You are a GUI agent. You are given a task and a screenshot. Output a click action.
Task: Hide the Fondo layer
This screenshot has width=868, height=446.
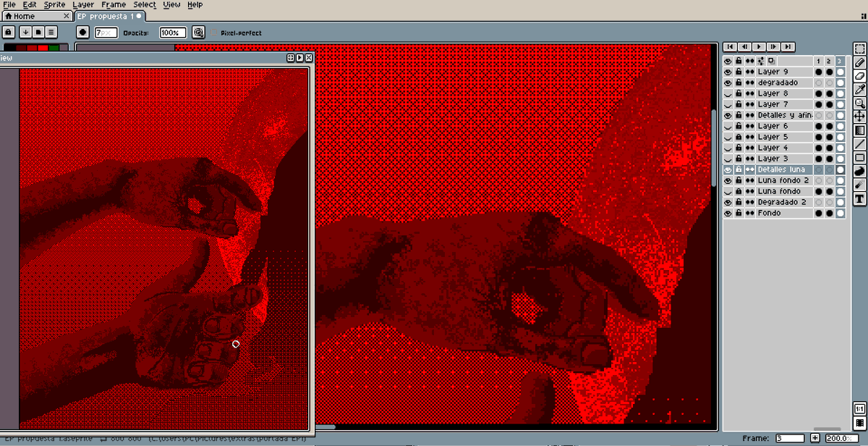point(728,213)
